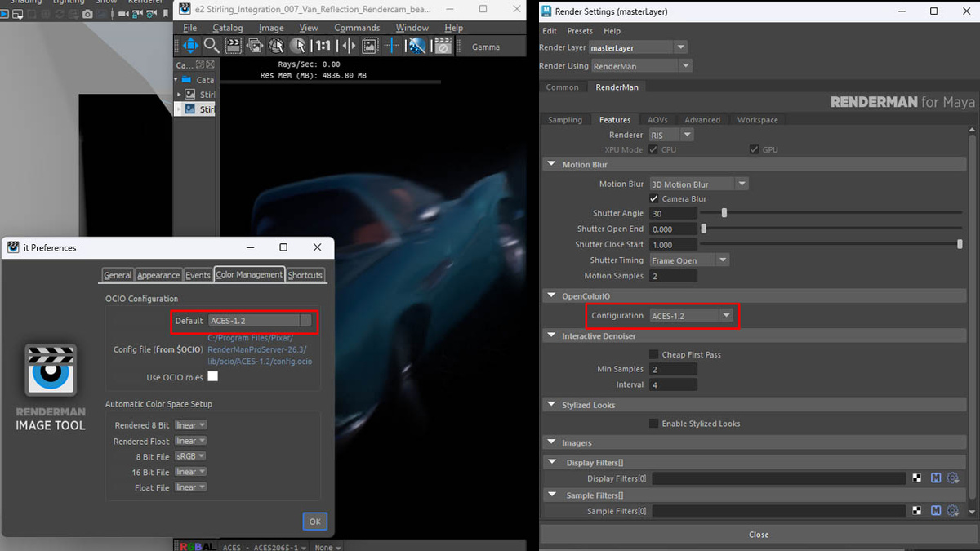Open the AOVs tab in Render Settings
980x551 pixels.
(657, 120)
